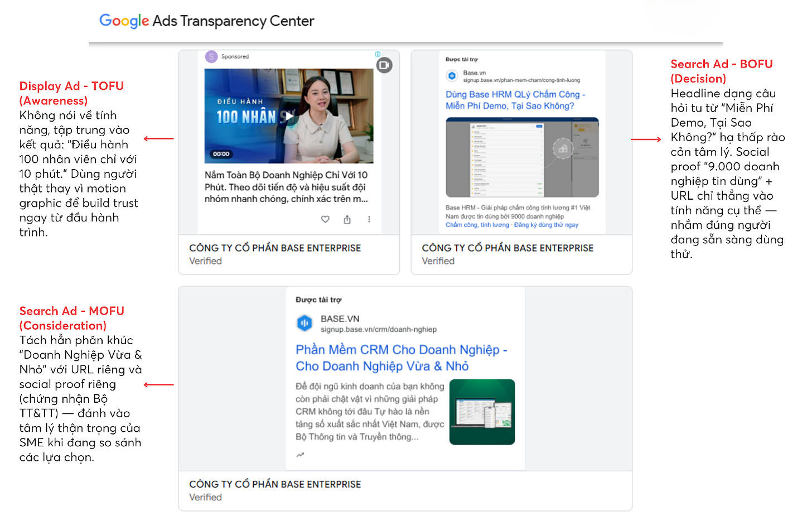
Task: Click the video camera format badge
Action: coord(384,65)
